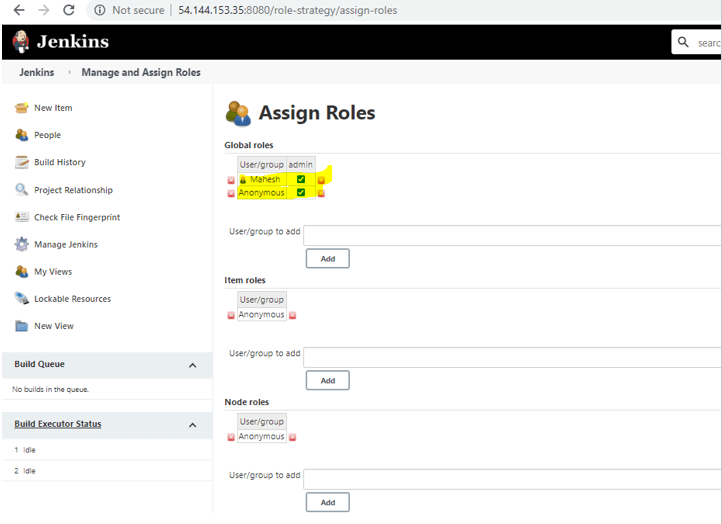The image size is (722, 524).
Task: Click the Manage Jenkins gear icon
Action: coord(21,244)
